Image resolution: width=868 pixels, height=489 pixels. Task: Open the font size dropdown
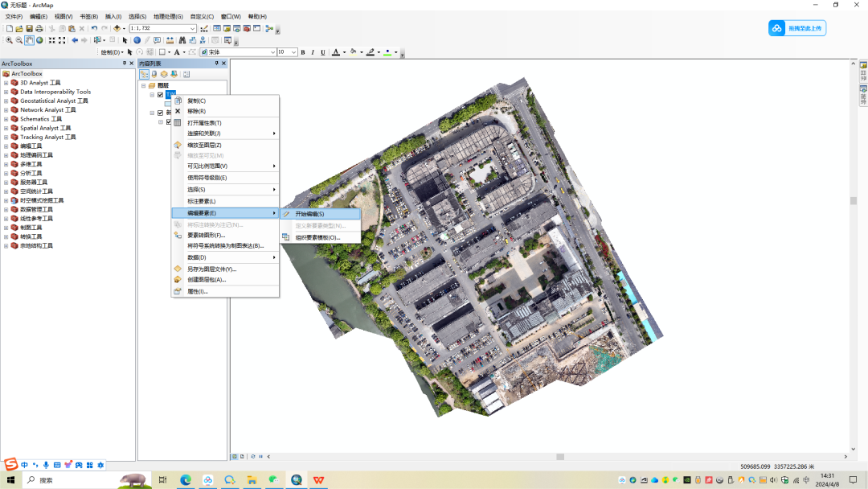[x=293, y=52]
